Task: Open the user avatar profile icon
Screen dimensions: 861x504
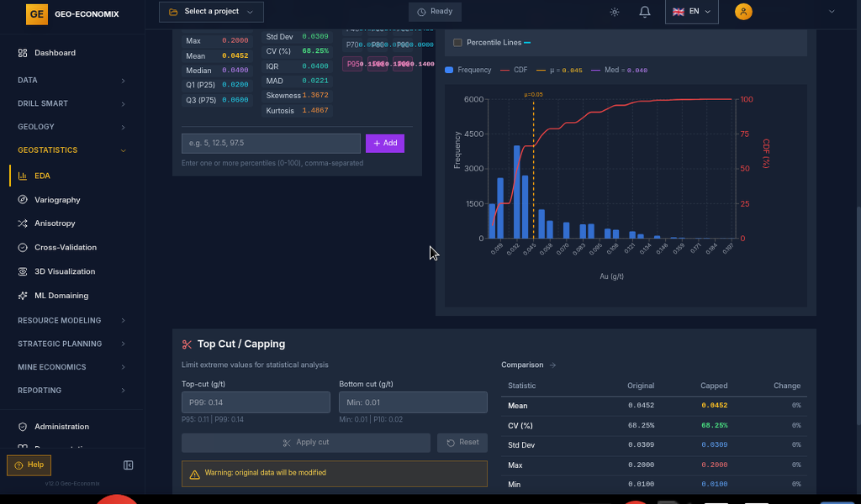Action: tap(743, 12)
